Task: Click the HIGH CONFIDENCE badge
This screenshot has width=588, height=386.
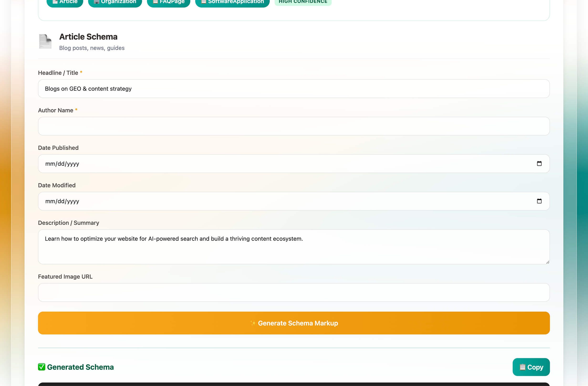Action: (302, 2)
